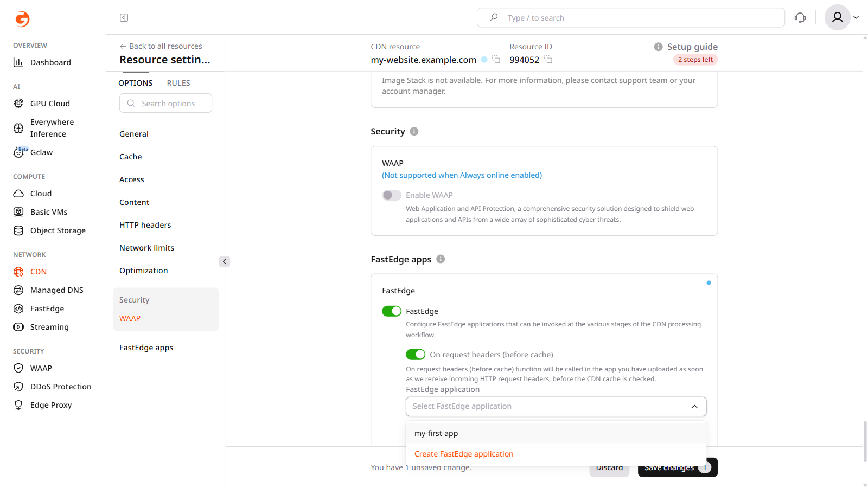Image resolution: width=868 pixels, height=488 pixels.
Task: Toggle the Enable WAAP switch
Action: [392, 195]
